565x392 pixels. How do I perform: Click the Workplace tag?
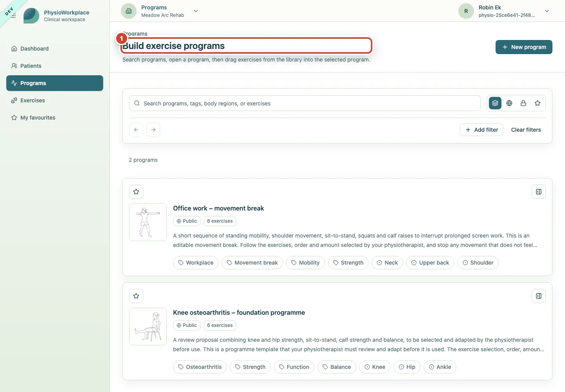[196, 263]
